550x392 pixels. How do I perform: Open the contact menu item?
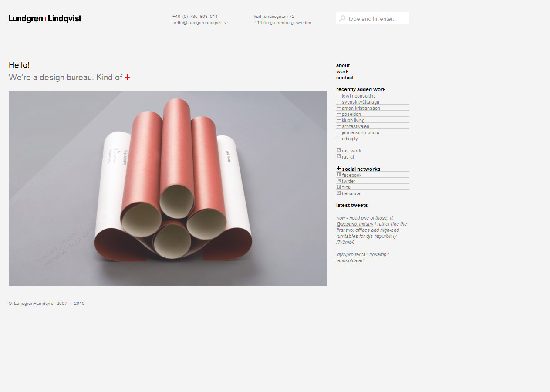pyautogui.click(x=345, y=78)
